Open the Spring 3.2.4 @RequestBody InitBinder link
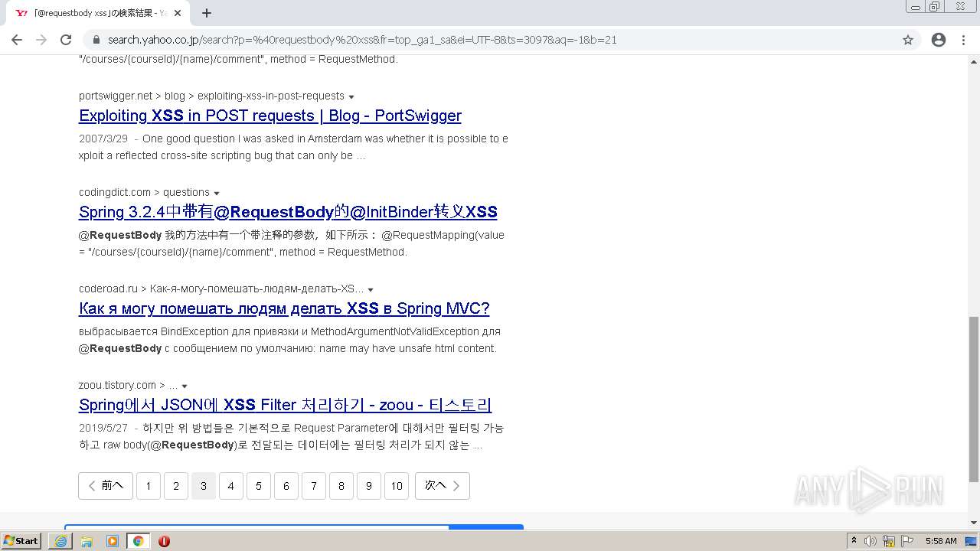This screenshot has width=980, height=551. pos(288,212)
